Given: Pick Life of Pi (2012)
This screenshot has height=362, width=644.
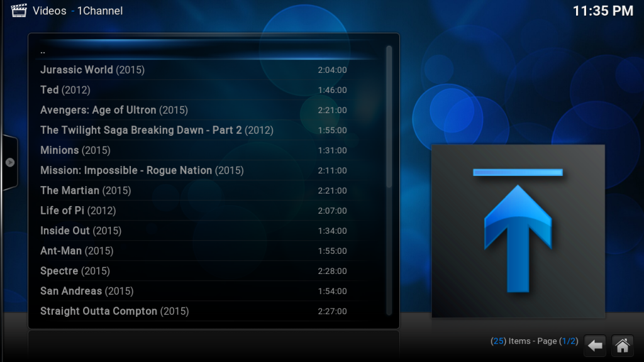Looking at the screenshot, I should point(78,211).
